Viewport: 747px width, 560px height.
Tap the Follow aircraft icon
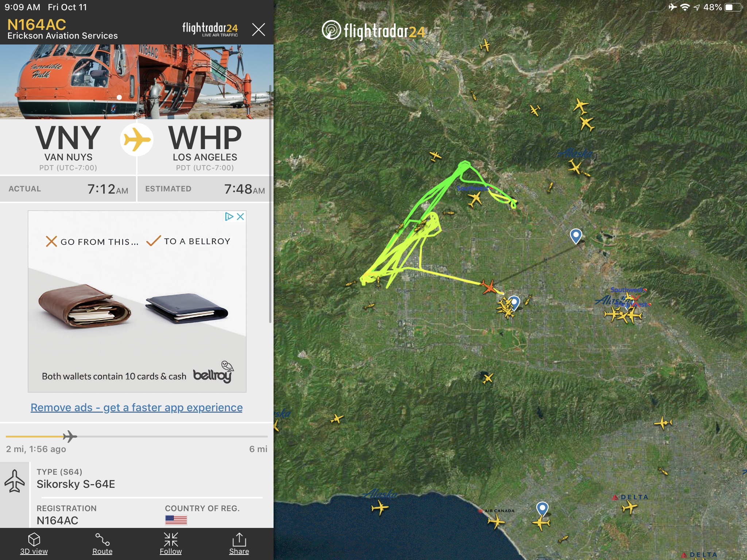tap(171, 544)
